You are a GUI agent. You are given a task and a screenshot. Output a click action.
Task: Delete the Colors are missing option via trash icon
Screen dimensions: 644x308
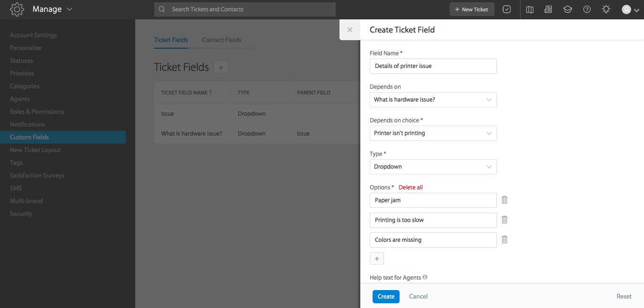tap(504, 240)
